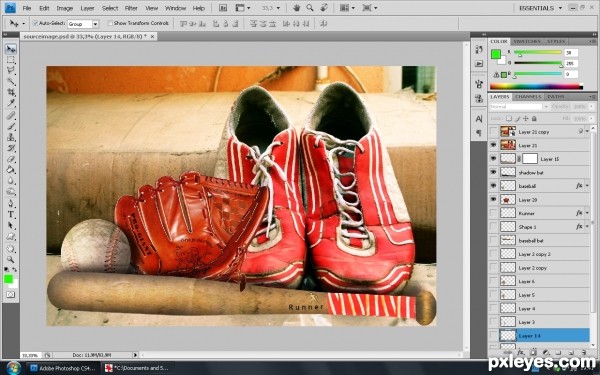The height and width of the screenshot is (375, 600).
Task: Select the Magic Wand tool
Action: pyautogui.click(x=11, y=81)
